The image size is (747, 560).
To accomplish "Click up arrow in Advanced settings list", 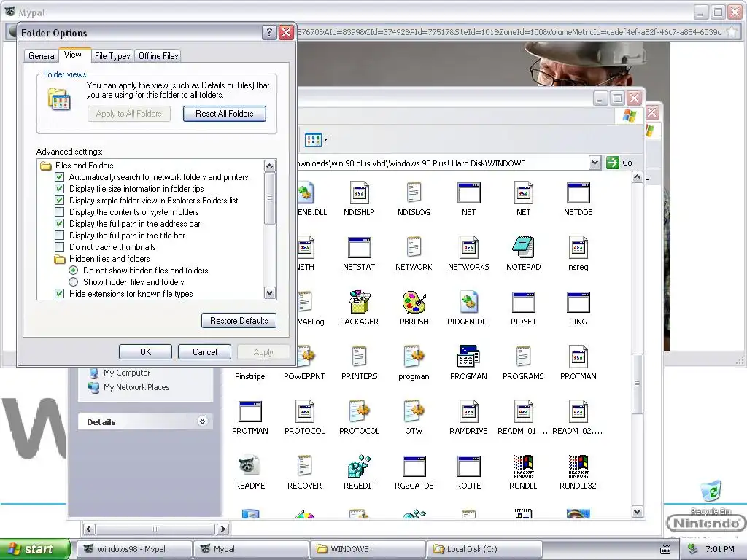I will [270, 166].
